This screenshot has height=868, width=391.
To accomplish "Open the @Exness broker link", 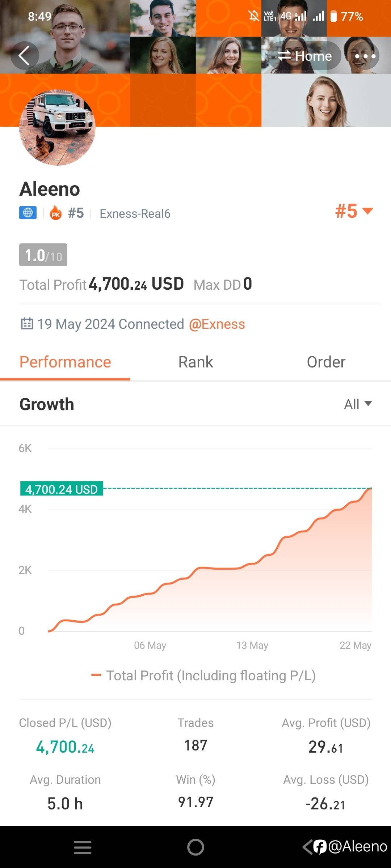I will pyautogui.click(x=217, y=324).
